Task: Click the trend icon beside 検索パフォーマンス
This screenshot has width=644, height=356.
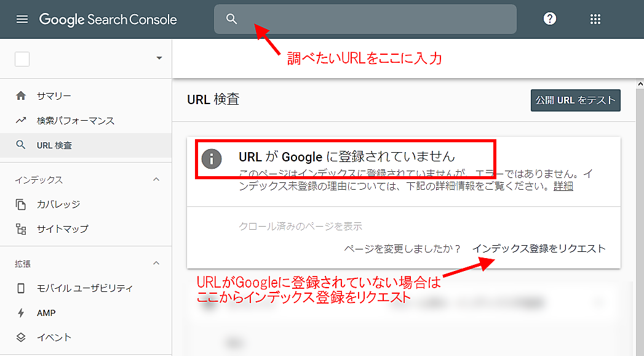Action: point(21,121)
